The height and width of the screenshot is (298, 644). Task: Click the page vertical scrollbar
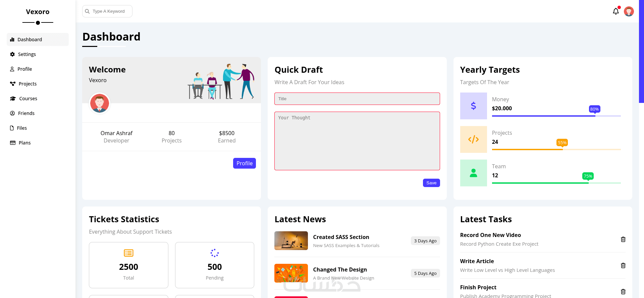tap(641, 52)
